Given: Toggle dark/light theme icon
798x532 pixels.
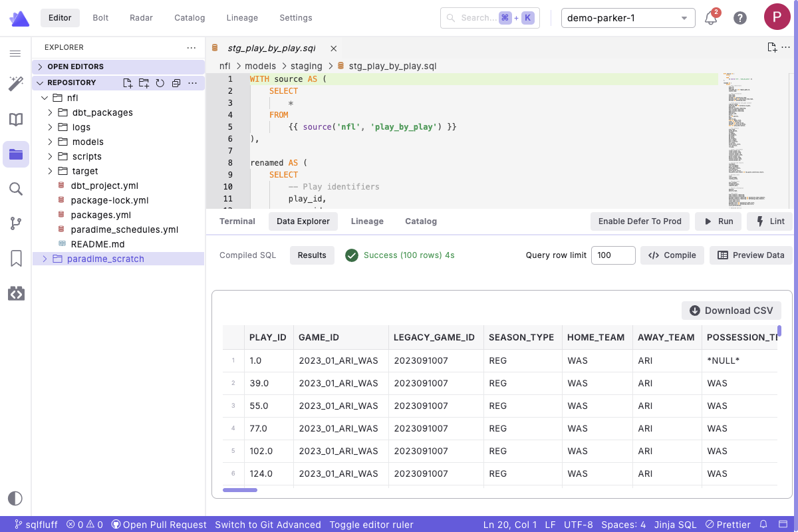Looking at the screenshot, I should point(15,498).
